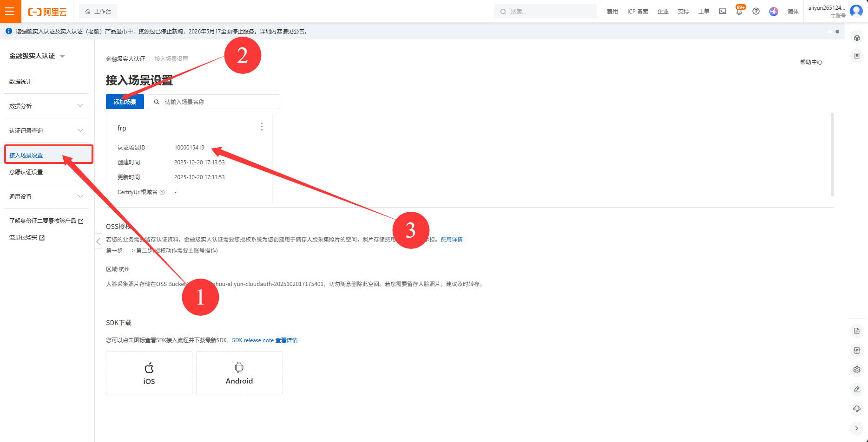
Task: Collapse the left sidebar with arrow handle
Action: click(99, 241)
